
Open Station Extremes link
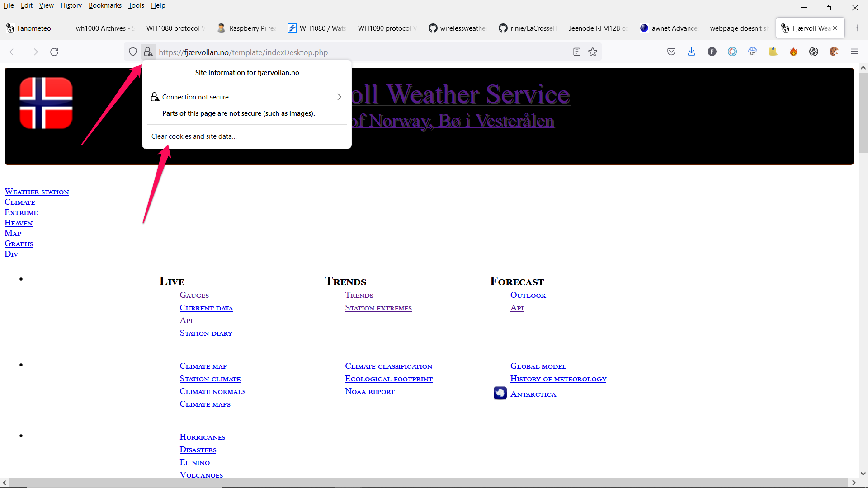click(378, 308)
